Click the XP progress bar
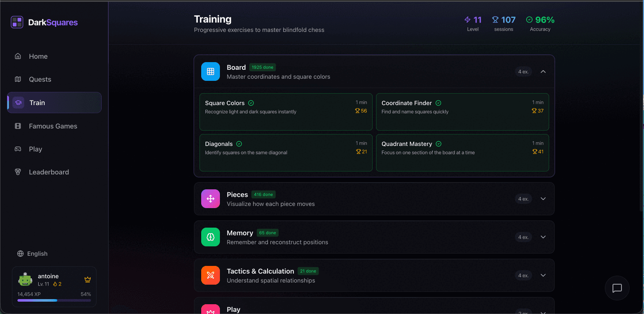This screenshot has width=644, height=314. click(x=54, y=300)
